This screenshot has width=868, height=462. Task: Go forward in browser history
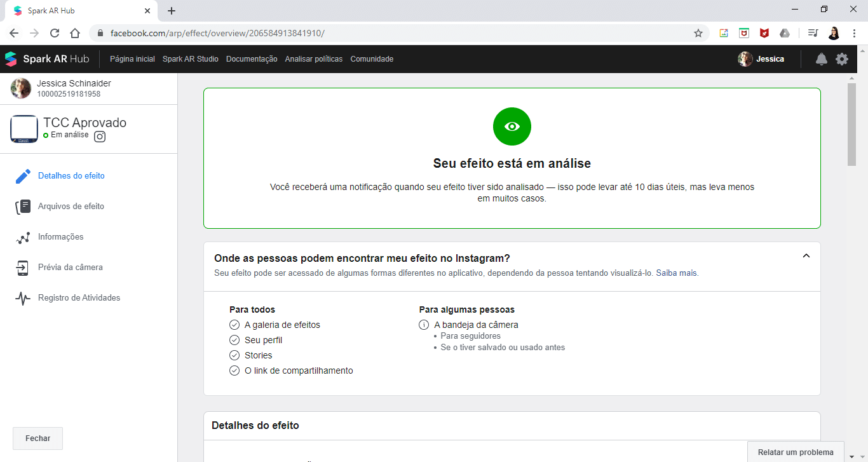(34, 33)
